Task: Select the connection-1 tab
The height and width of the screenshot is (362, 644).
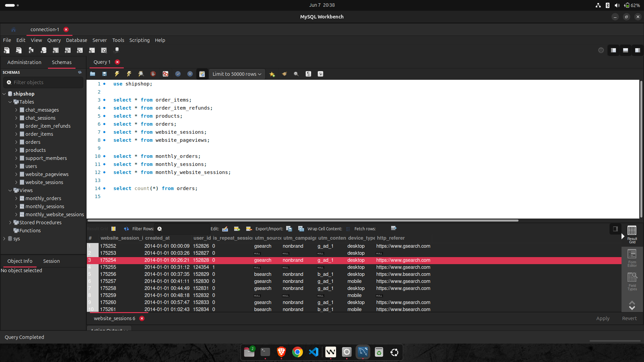Action: pyautogui.click(x=45, y=29)
